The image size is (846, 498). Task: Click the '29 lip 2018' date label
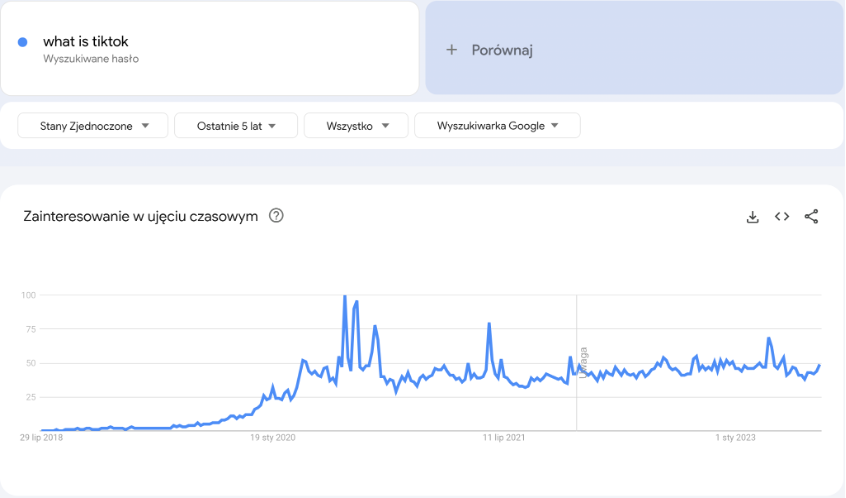(42, 437)
